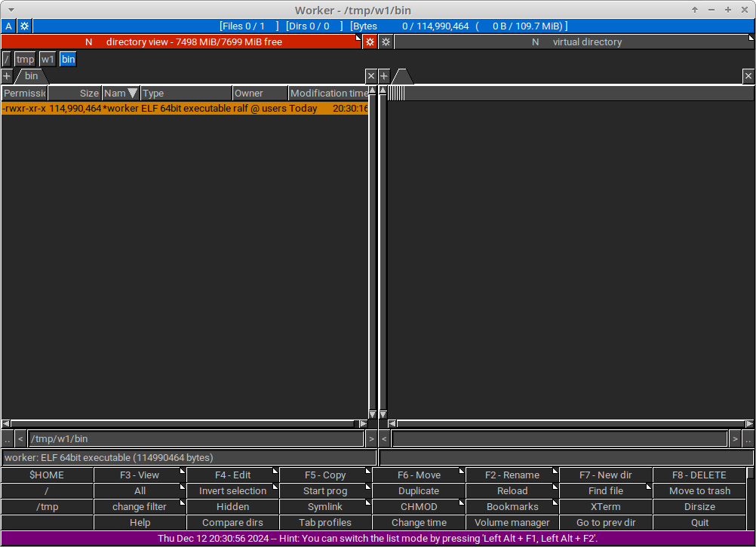Image resolution: width=756 pixels, height=547 pixels.
Task: Add a new tab in right panel
Action: coord(384,76)
